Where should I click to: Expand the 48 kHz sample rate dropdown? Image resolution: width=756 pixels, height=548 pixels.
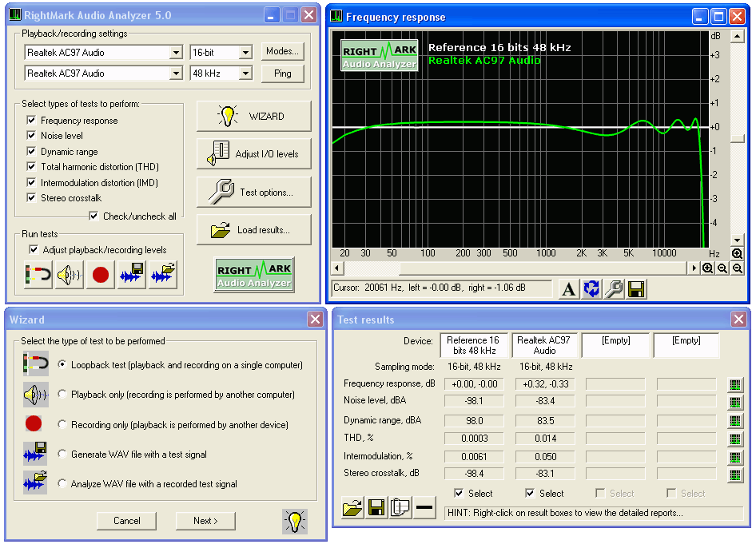tap(245, 73)
